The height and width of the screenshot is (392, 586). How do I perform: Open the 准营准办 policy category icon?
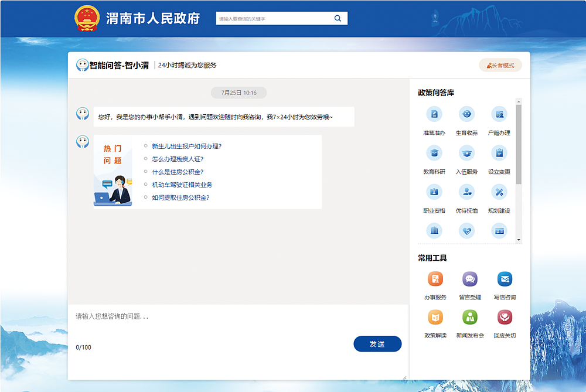[x=434, y=114]
